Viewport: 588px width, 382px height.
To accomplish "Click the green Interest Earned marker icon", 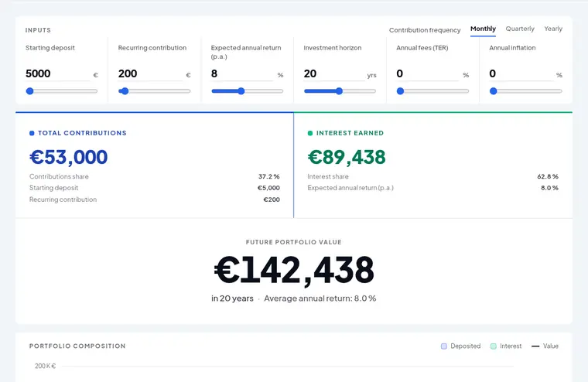I will [x=310, y=133].
